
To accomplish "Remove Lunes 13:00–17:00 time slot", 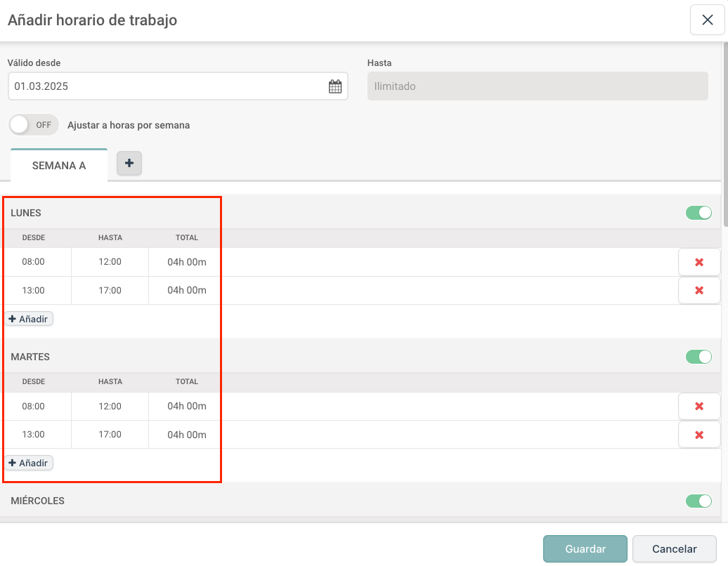I will point(698,290).
